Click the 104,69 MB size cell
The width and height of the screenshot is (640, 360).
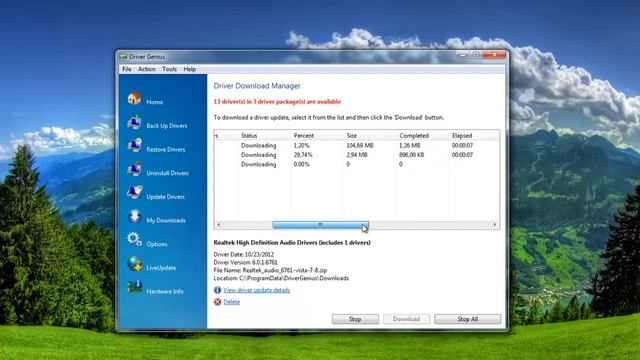[x=360, y=145]
